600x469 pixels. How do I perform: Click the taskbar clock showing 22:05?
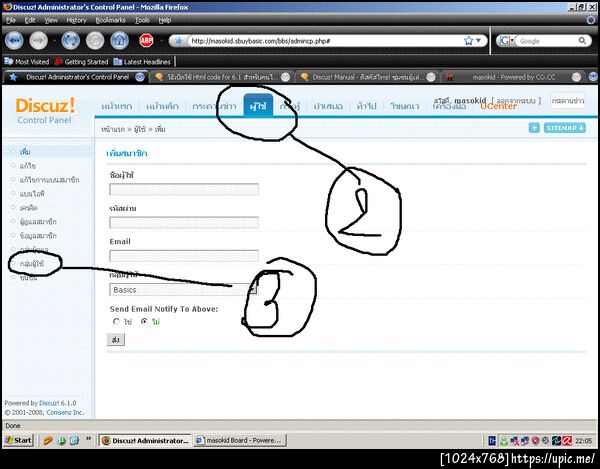[583, 441]
